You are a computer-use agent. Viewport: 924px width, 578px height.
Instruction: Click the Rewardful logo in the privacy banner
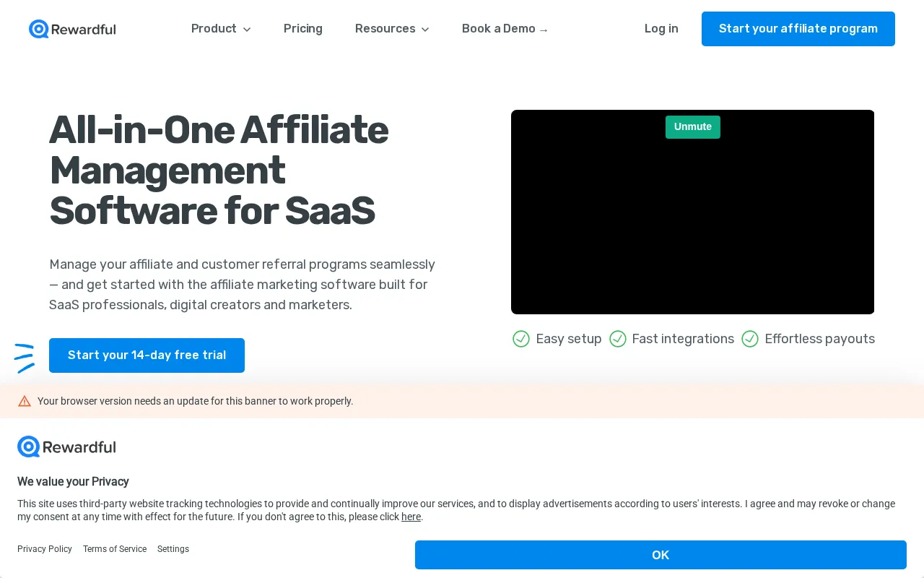66,447
